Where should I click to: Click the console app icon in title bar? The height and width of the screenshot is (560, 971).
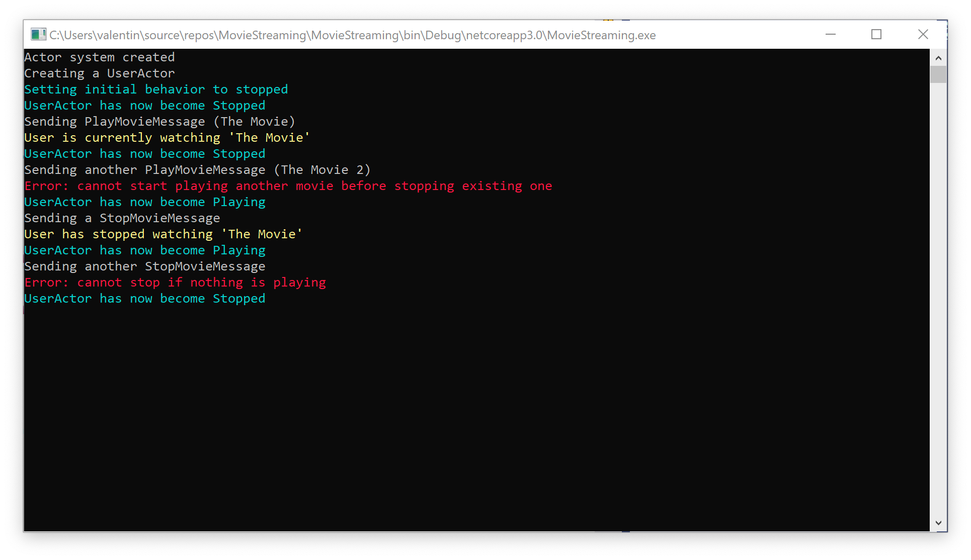coord(38,35)
